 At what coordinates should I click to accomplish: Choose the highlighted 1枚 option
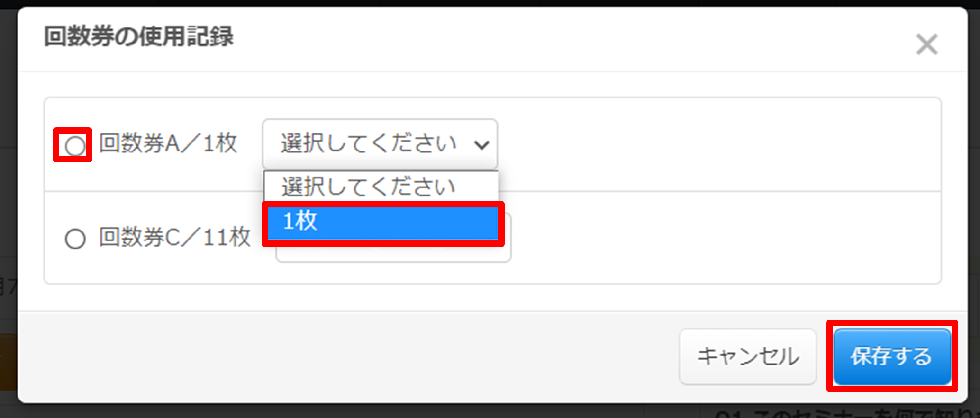[383, 222]
